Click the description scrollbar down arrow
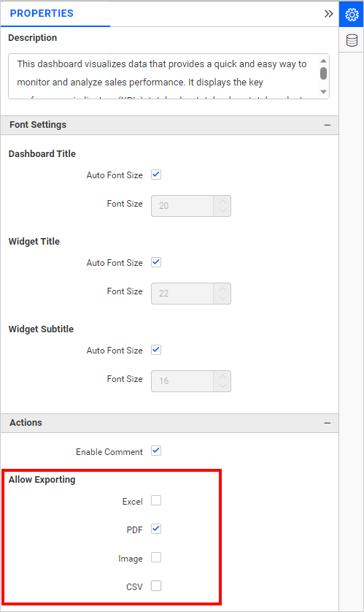Image resolution: width=364 pixels, height=612 pixels. tap(323, 92)
